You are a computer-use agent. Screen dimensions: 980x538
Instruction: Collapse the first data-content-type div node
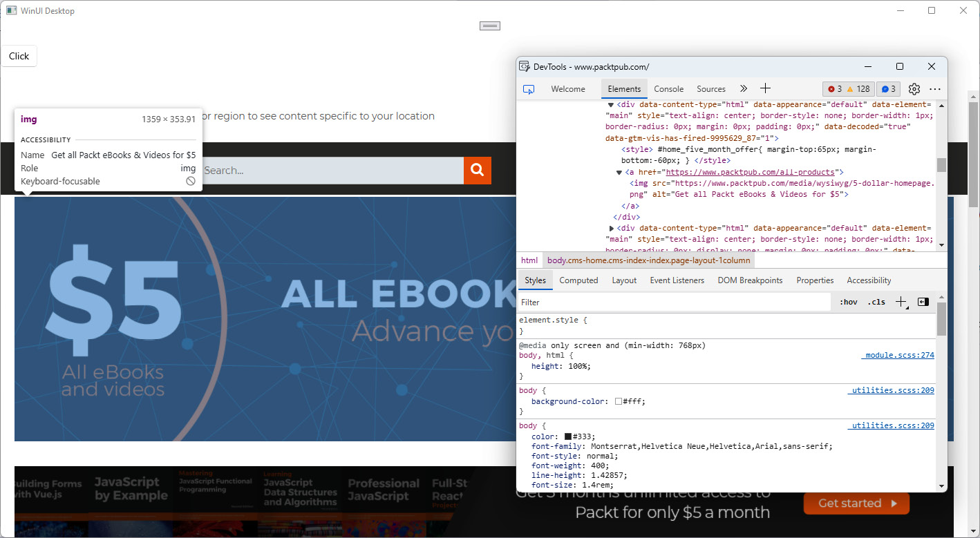[x=611, y=105]
